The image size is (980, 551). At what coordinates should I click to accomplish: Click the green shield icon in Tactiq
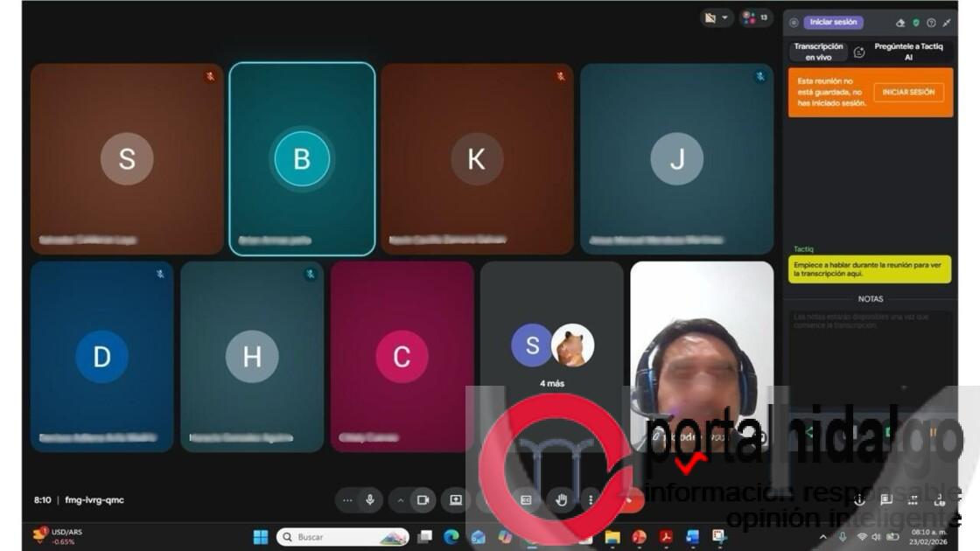pyautogui.click(x=916, y=23)
